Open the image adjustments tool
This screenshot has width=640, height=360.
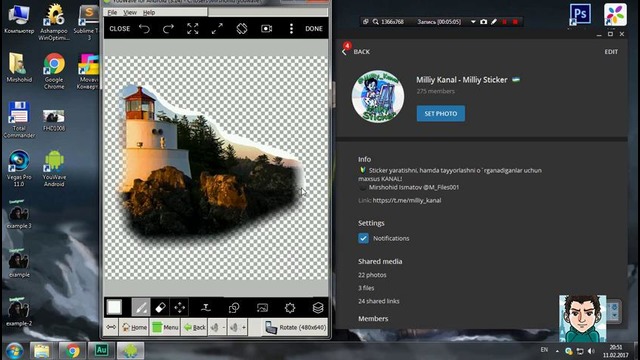262,307
